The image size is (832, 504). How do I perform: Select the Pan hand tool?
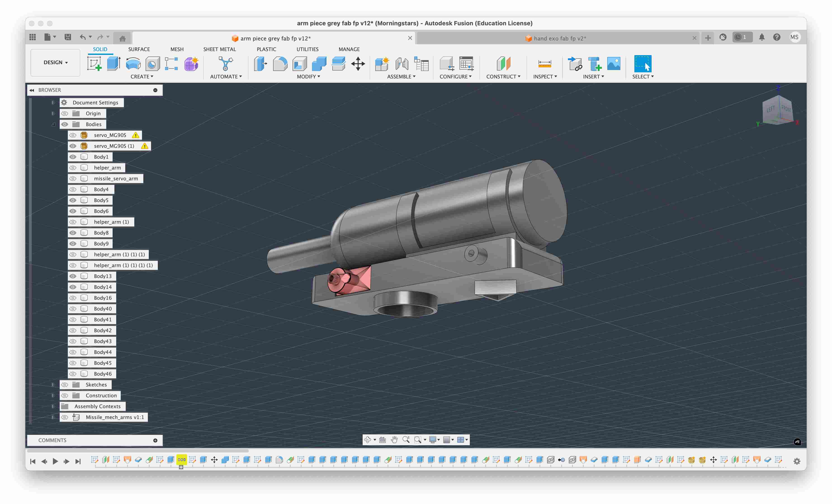click(394, 440)
